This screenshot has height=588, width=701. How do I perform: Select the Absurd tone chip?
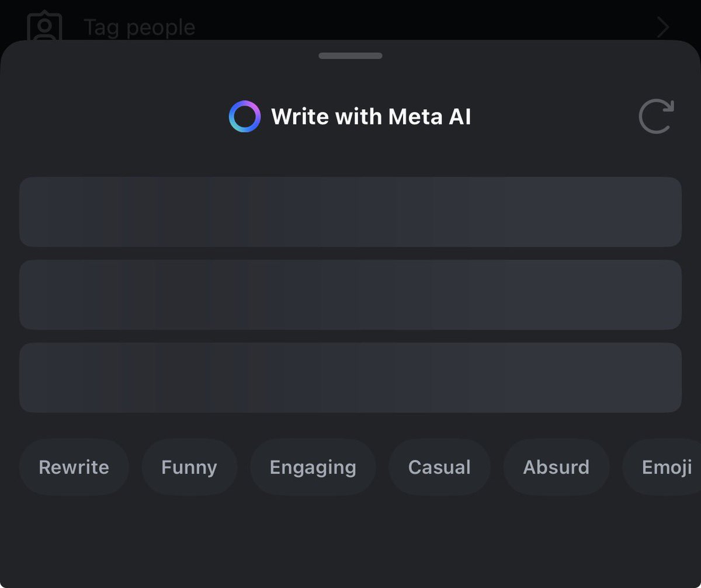click(x=556, y=468)
